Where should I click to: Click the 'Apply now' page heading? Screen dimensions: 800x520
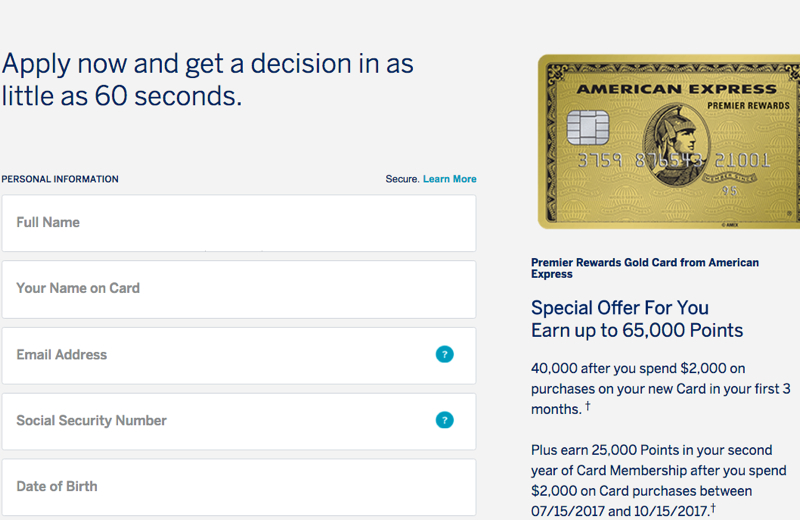[x=207, y=80]
